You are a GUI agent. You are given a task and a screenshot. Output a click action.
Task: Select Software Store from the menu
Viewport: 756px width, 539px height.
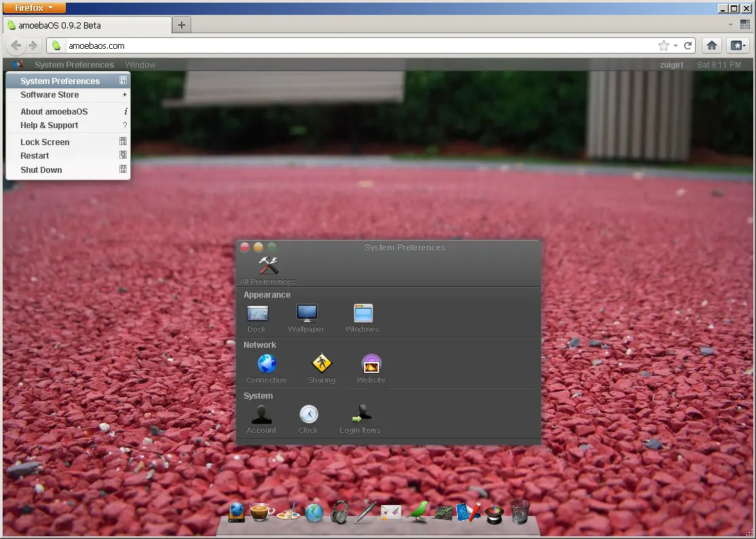[x=49, y=95]
